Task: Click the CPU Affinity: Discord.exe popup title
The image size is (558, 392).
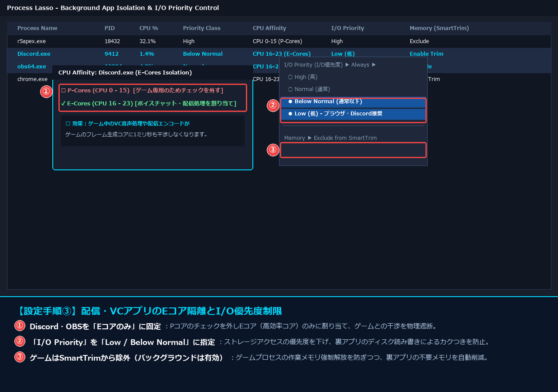Action: click(125, 72)
